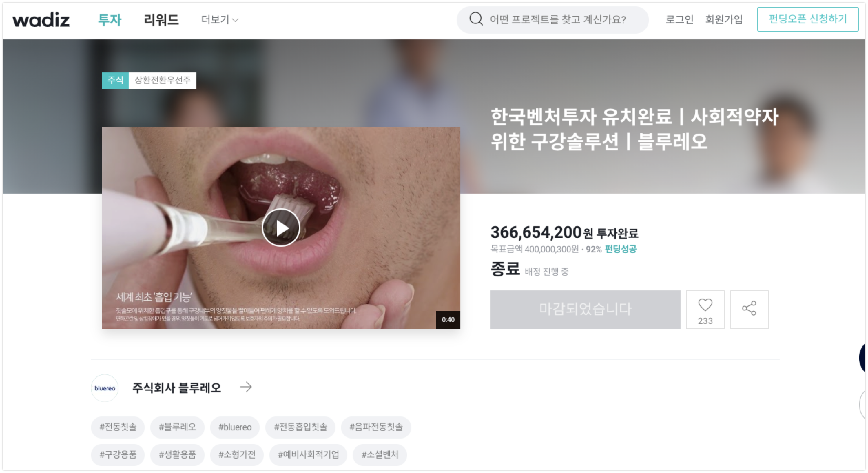The height and width of the screenshot is (473, 868).
Task: Click the bluereo company logo
Action: tap(105, 388)
